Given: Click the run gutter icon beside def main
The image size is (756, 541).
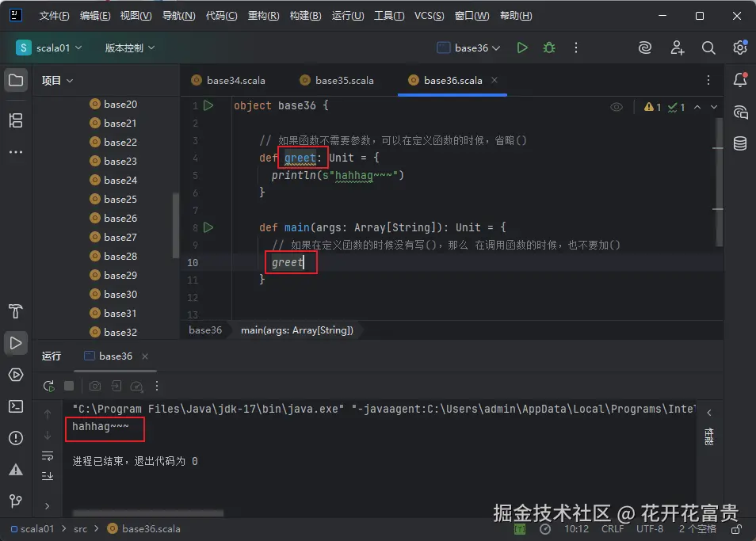Looking at the screenshot, I should click(208, 227).
